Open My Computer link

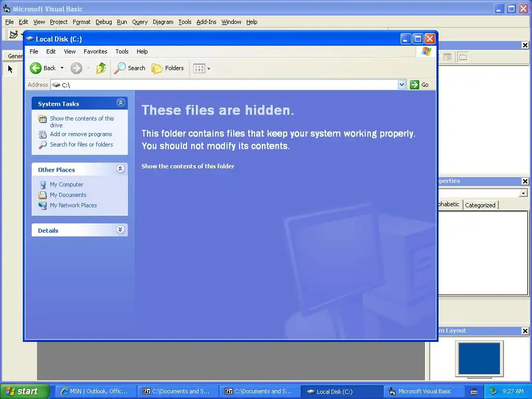66,184
